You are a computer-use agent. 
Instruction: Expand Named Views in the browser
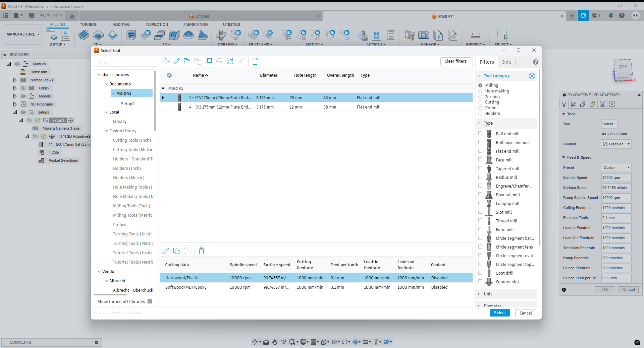[x=15, y=80]
